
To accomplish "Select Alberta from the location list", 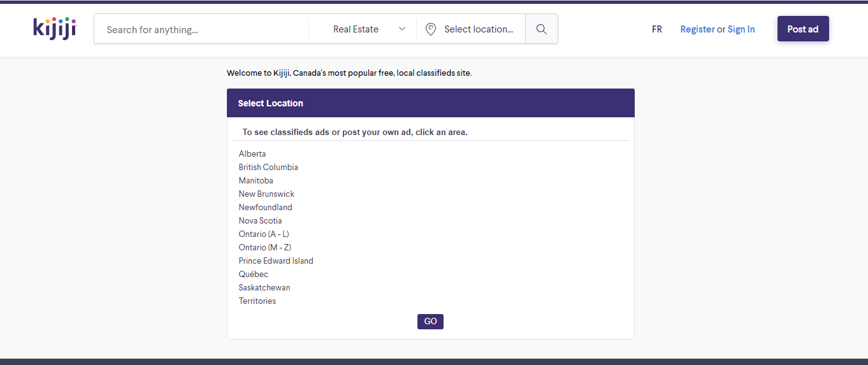I will [x=252, y=154].
